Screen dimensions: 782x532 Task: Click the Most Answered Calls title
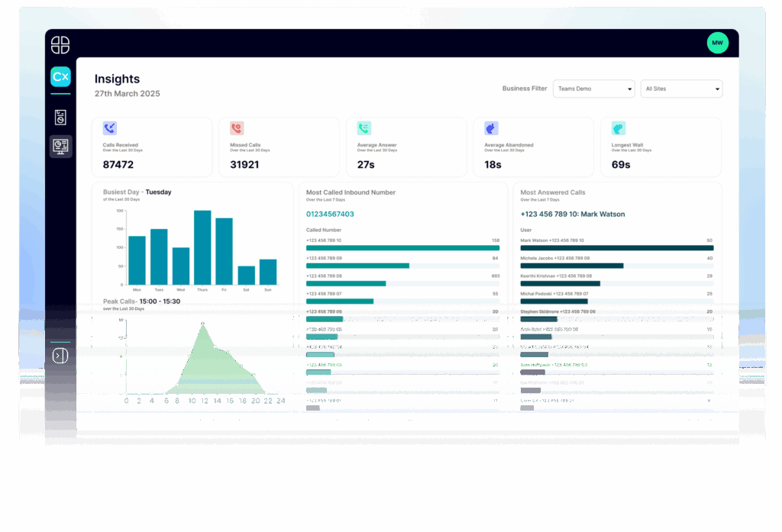[x=553, y=192]
